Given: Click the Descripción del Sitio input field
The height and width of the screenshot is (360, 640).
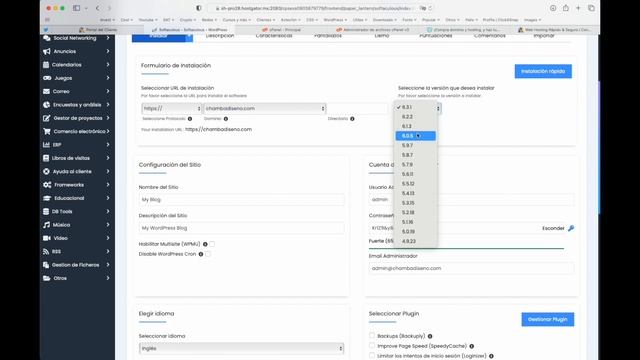Looking at the screenshot, I should 241,228.
